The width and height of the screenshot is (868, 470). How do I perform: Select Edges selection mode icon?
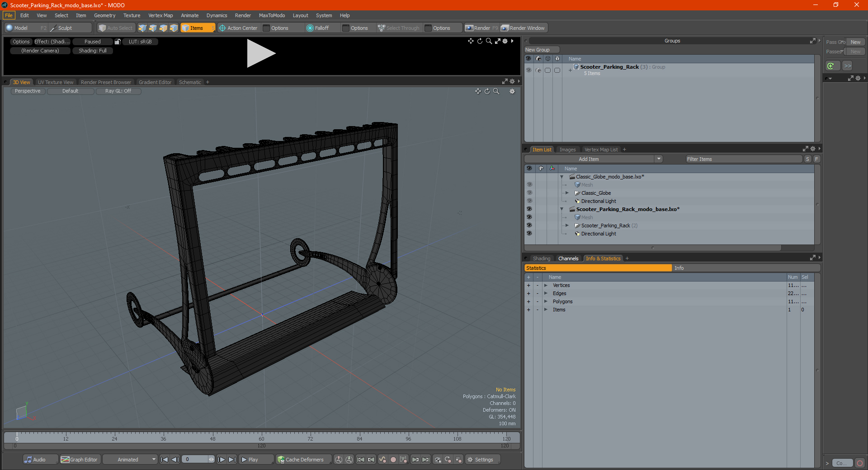tap(153, 28)
